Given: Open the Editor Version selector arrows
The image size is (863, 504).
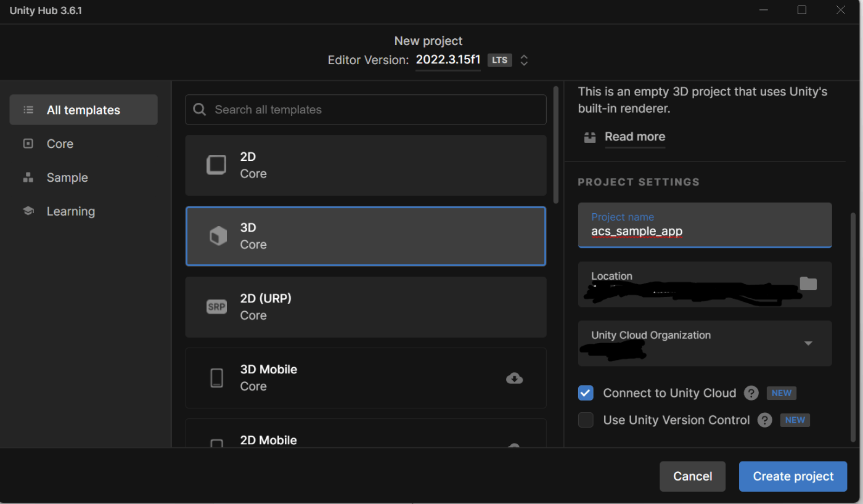Looking at the screenshot, I should 524,60.
